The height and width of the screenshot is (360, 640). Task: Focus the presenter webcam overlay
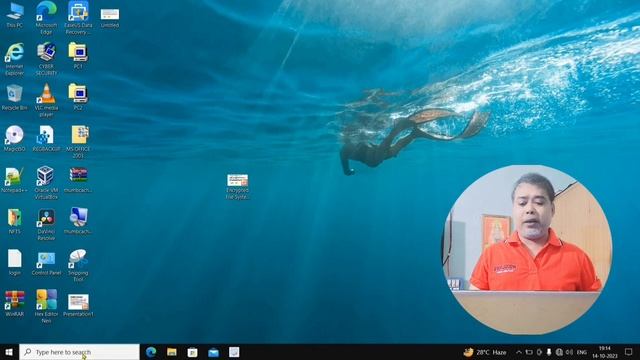click(x=527, y=250)
